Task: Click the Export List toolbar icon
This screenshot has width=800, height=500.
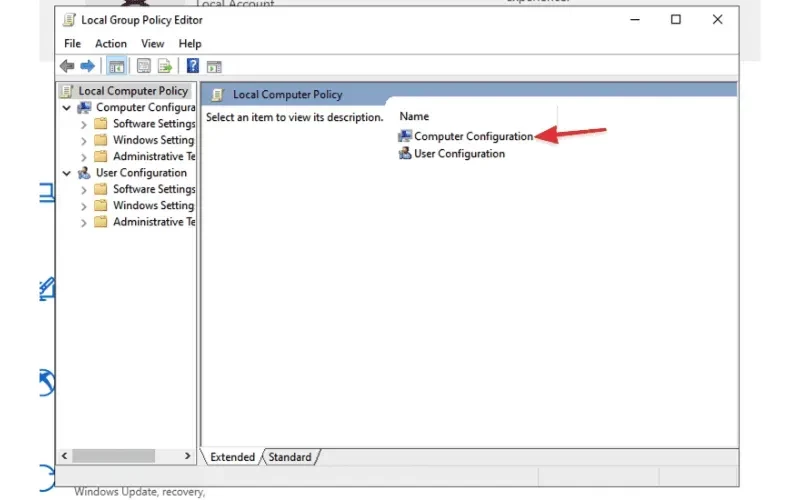Action: click(x=165, y=66)
